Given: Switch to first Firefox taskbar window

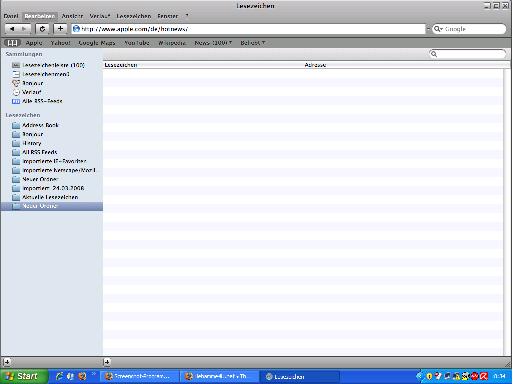Looking at the screenshot, I should [139, 377].
